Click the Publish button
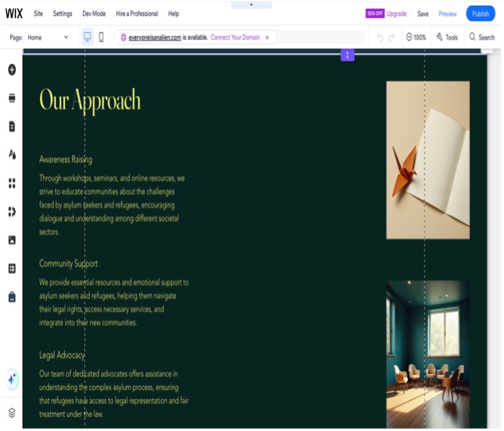Screen dimensions: 504x431 pyautogui.click(x=480, y=14)
